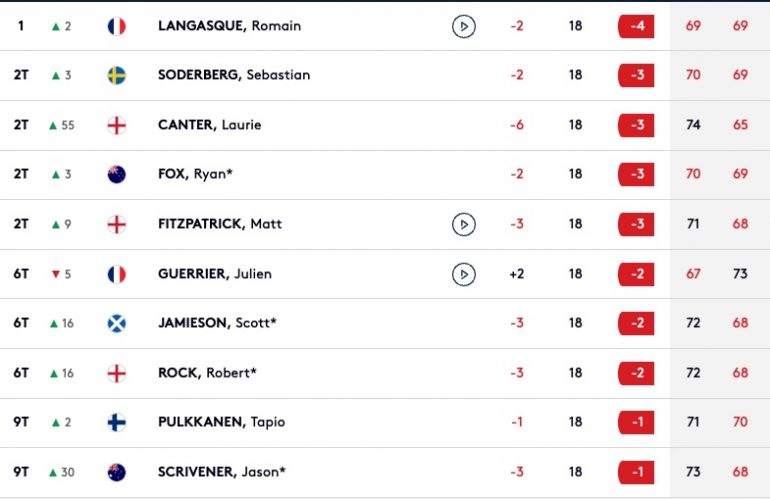The height and width of the screenshot is (499, 770).
Task: Expand PULKKANEN, Tapio row details
Action: pos(385,422)
